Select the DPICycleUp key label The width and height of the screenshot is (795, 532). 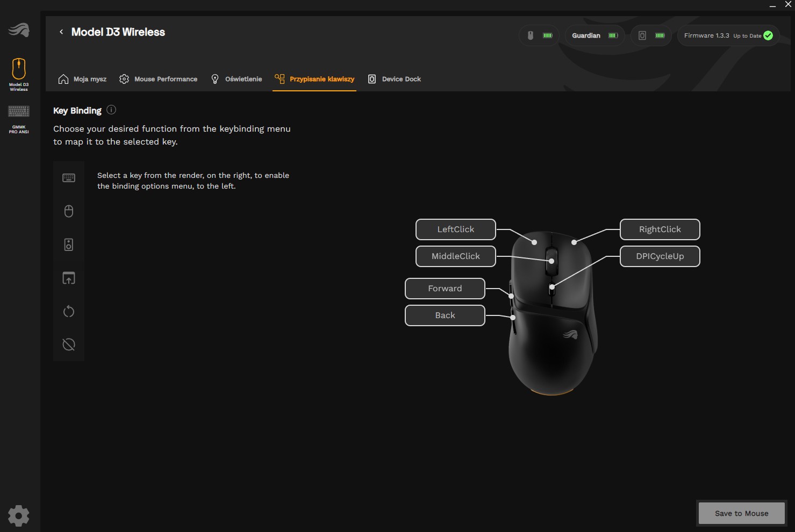click(660, 256)
